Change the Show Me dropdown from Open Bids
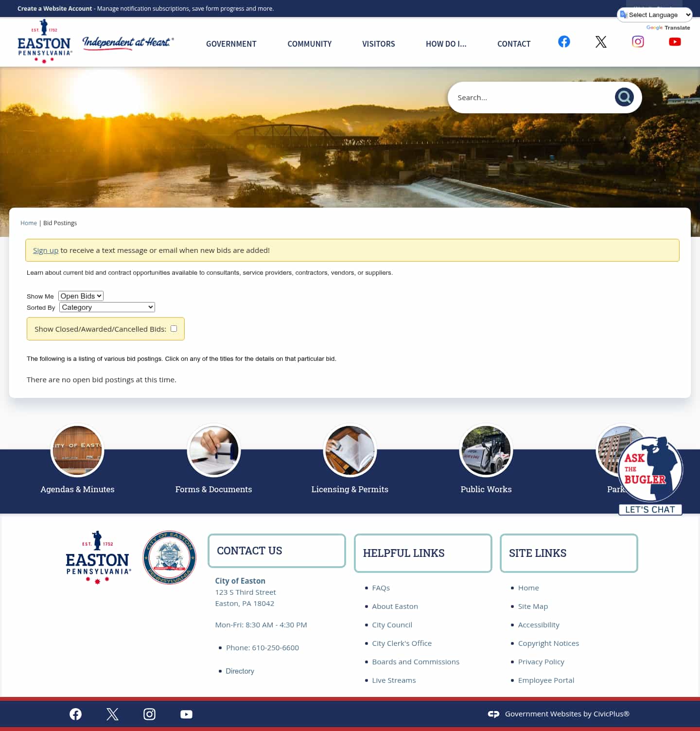The height and width of the screenshot is (731, 700). [x=81, y=296]
